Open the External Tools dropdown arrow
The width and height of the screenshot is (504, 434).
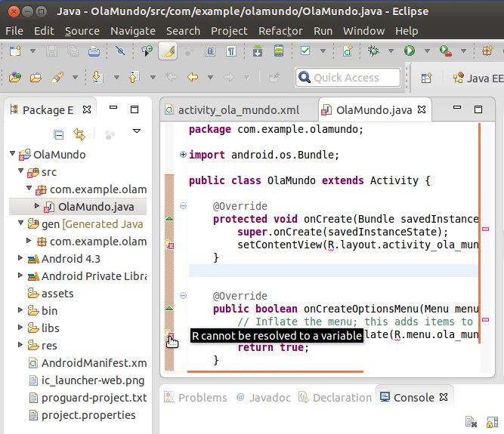pyautogui.click(x=463, y=51)
